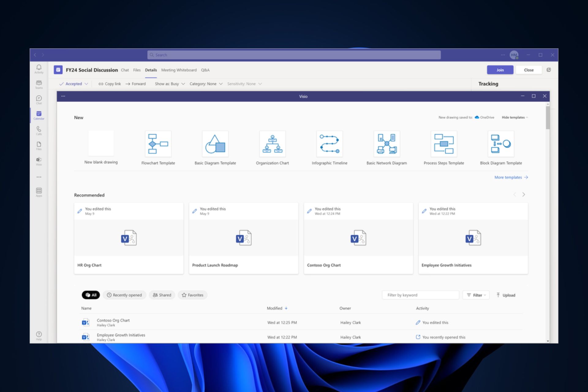Open the Visio panel ellipsis menu
Screen dimensions: 588x392
point(63,96)
